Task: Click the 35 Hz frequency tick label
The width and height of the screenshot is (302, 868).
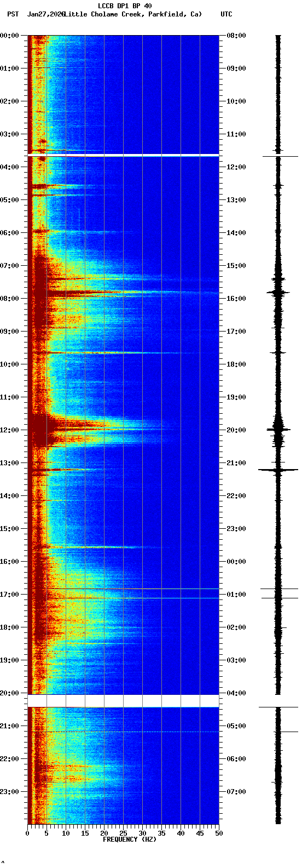Action: pyautogui.click(x=161, y=833)
